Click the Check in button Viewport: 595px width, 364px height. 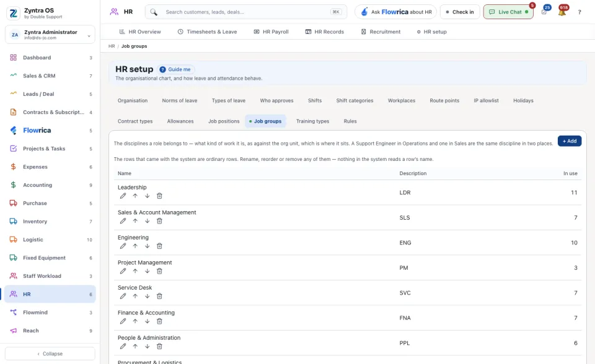pos(460,12)
